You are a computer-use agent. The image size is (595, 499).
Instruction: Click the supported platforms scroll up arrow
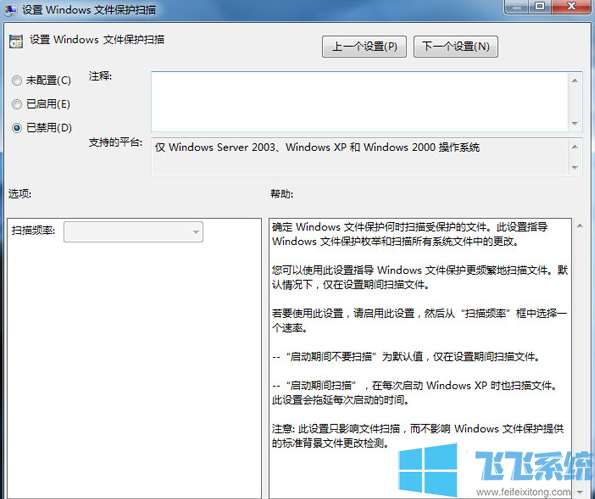pos(575,147)
